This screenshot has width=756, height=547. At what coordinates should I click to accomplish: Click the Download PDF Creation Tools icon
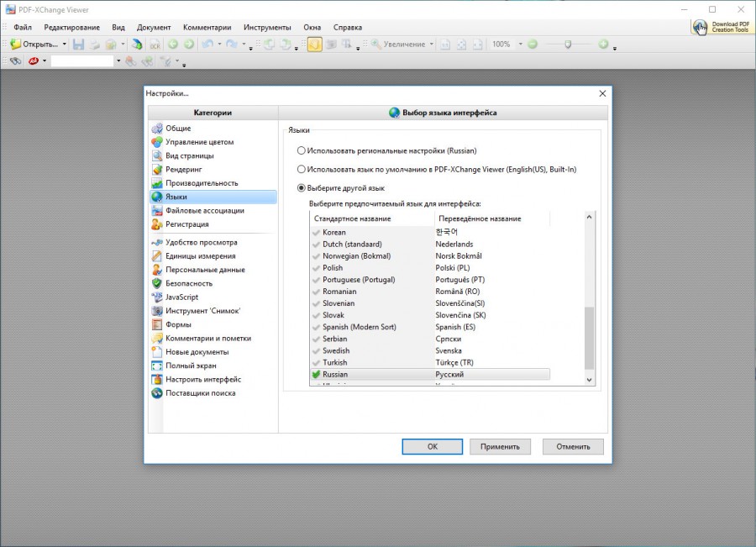click(700, 27)
